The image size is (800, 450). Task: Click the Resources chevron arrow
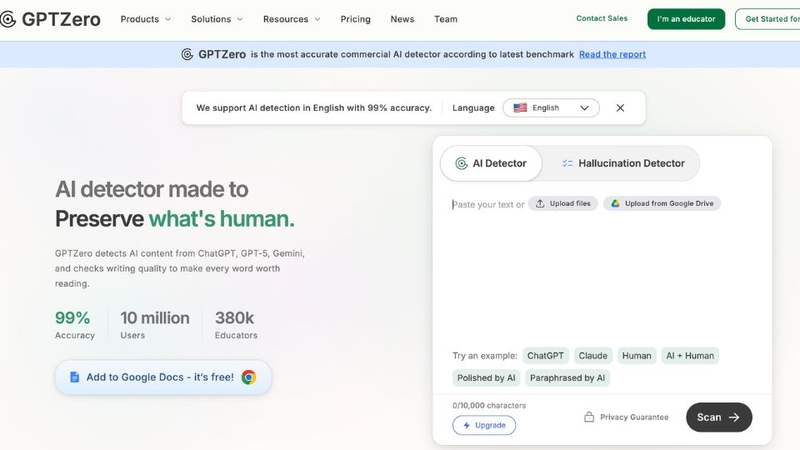point(317,19)
